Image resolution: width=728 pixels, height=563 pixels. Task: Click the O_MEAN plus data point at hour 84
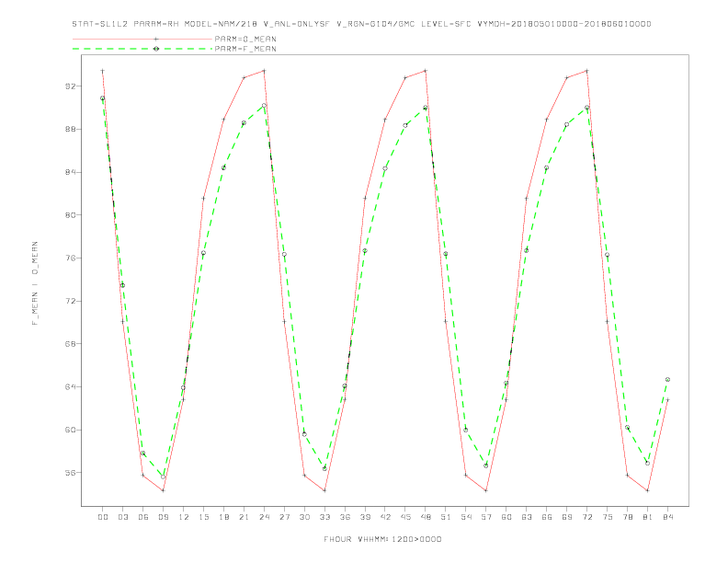(667, 399)
